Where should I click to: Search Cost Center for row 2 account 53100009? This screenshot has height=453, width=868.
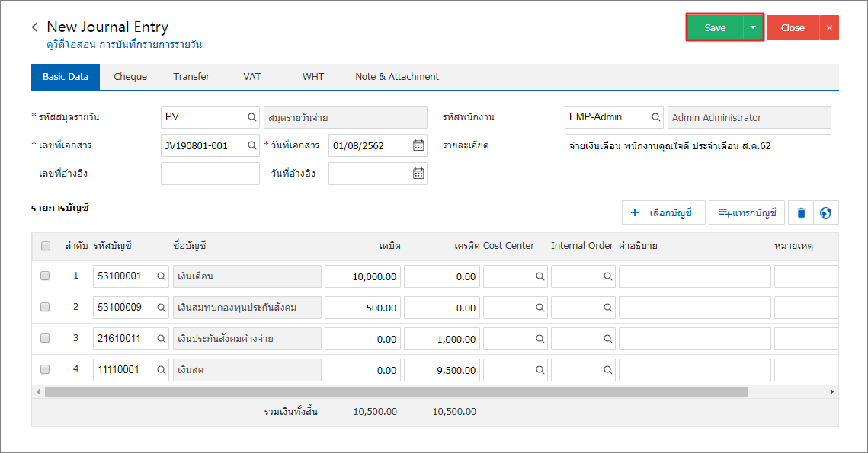[x=540, y=308]
